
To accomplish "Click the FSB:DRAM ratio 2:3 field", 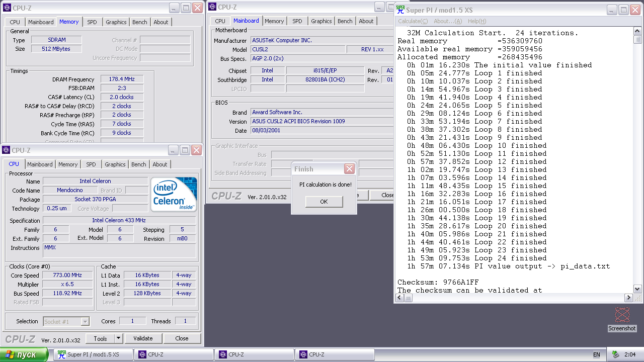I will (122, 88).
